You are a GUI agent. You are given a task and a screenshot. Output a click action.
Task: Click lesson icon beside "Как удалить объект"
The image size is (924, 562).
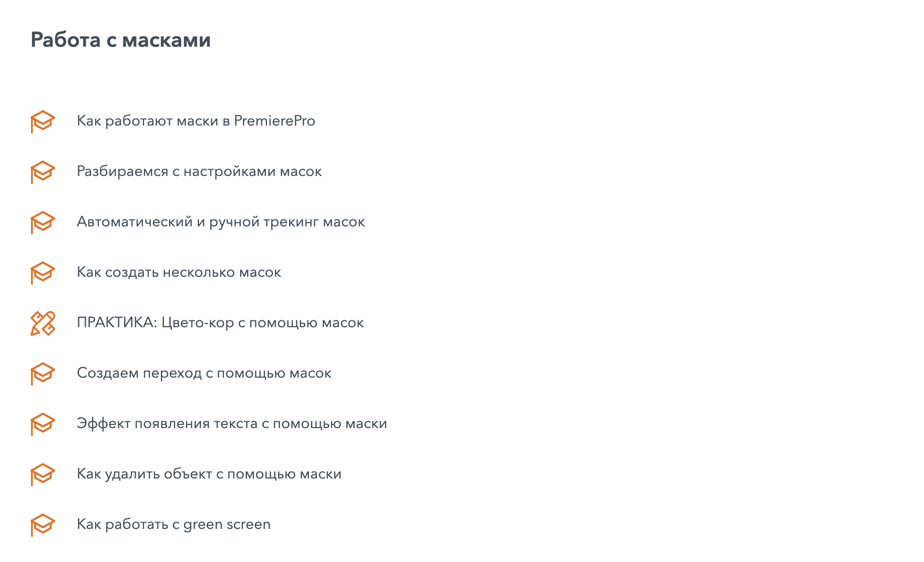[43, 474]
